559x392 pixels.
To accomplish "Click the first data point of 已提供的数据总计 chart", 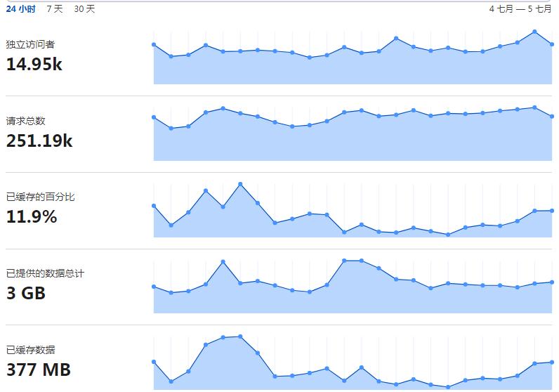I will pos(154,287).
